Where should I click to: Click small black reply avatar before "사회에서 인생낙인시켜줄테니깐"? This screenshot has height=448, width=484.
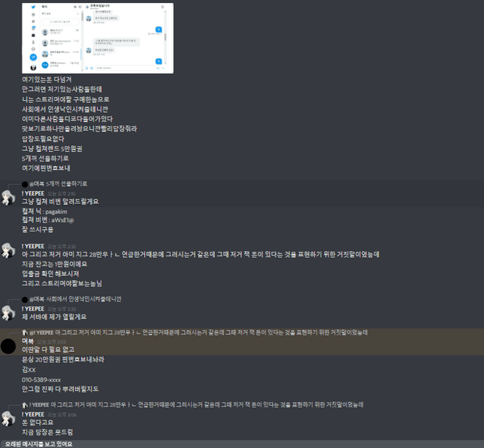coord(25,299)
